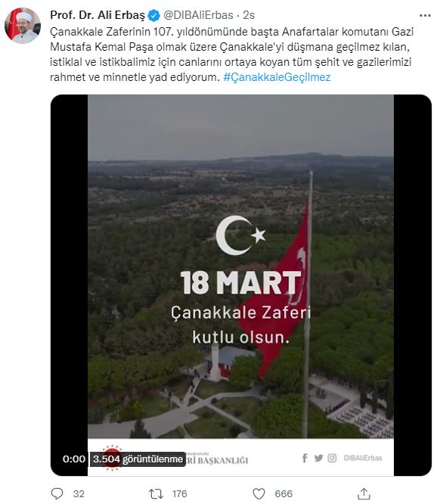The width and height of the screenshot is (443, 504).
Task: Click the Instagram icon in video footer
Action: 332,458
